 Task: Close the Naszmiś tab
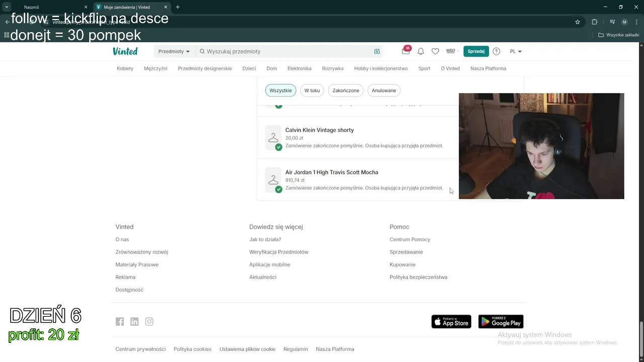pos(86,7)
